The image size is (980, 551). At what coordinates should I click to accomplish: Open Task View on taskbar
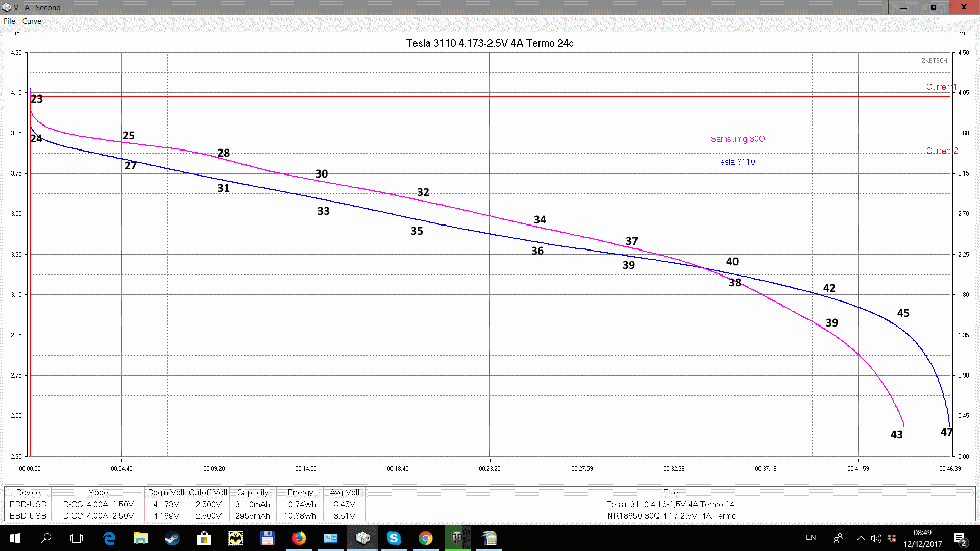point(77,538)
